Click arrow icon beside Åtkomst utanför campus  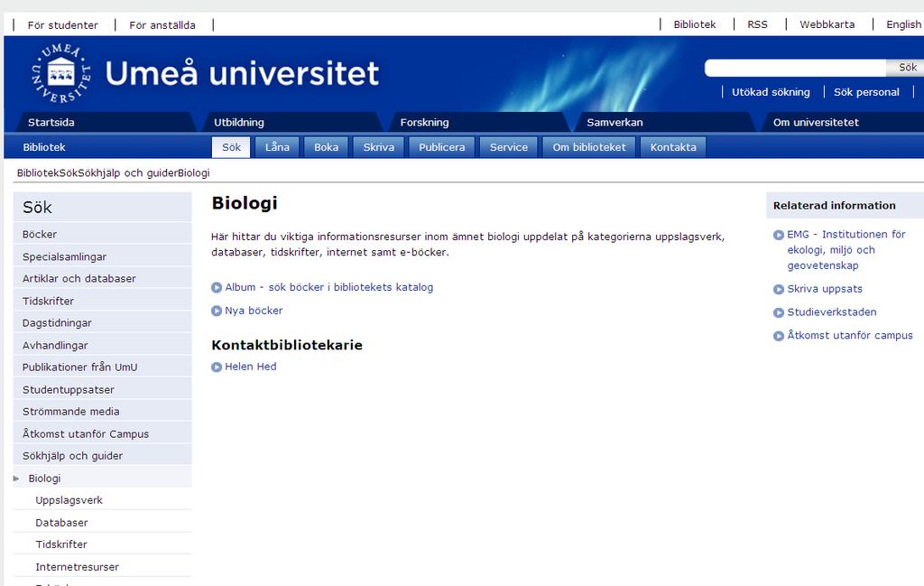point(779,336)
